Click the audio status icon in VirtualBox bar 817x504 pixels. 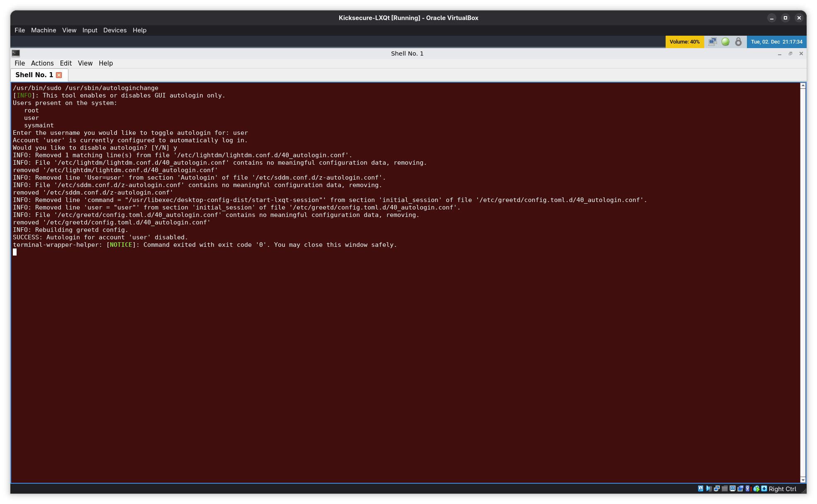709,489
